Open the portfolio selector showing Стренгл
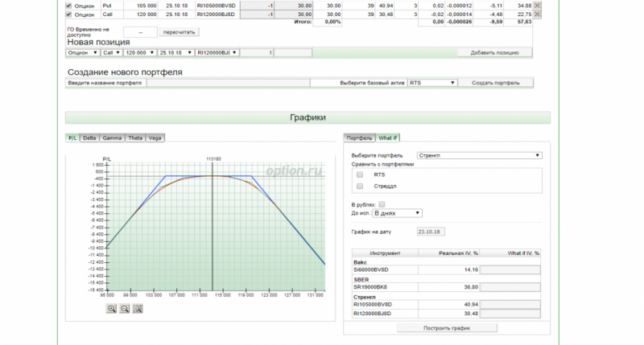644x345 pixels. 479,155
